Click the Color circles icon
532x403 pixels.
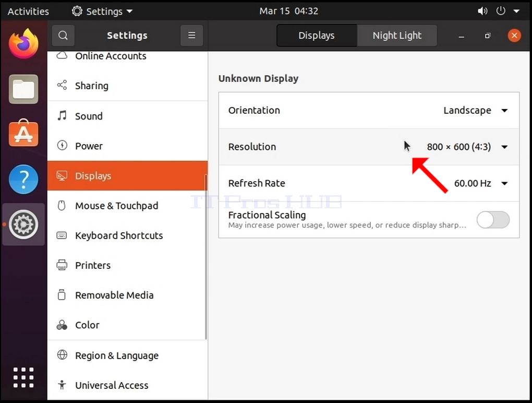(x=62, y=325)
